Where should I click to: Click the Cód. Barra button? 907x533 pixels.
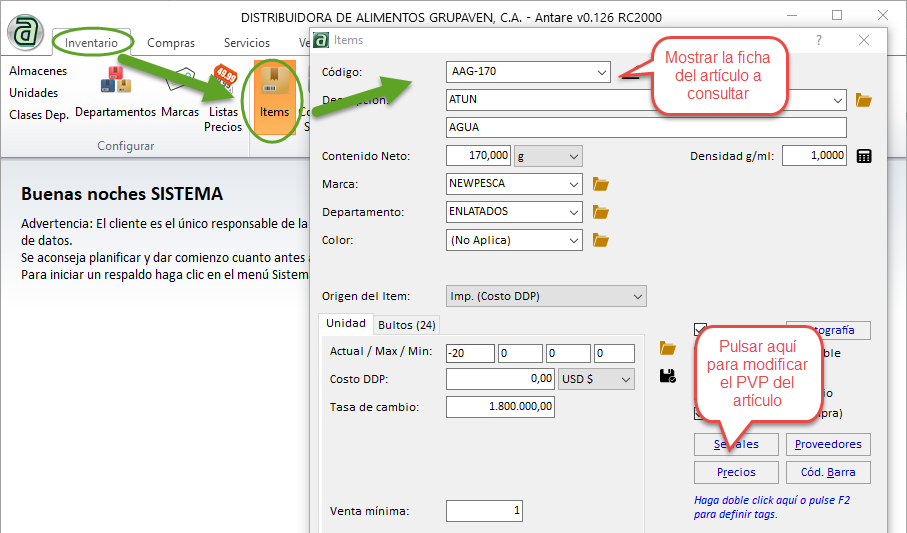point(827,472)
